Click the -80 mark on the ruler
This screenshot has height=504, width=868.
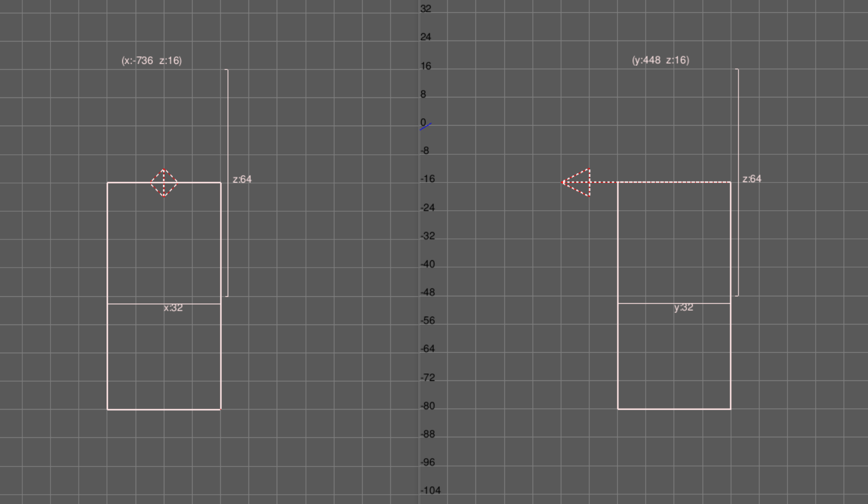pos(428,406)
